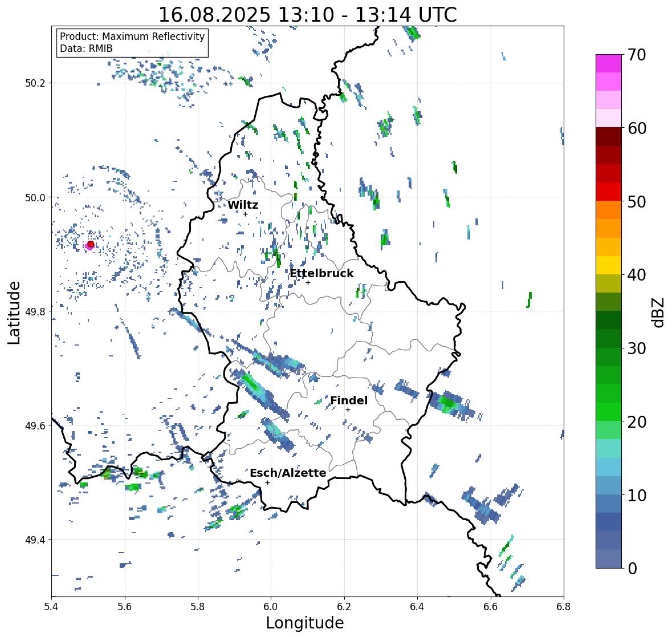
Task: Click the 50 value on the colorbar
Action: coord(637,201)
